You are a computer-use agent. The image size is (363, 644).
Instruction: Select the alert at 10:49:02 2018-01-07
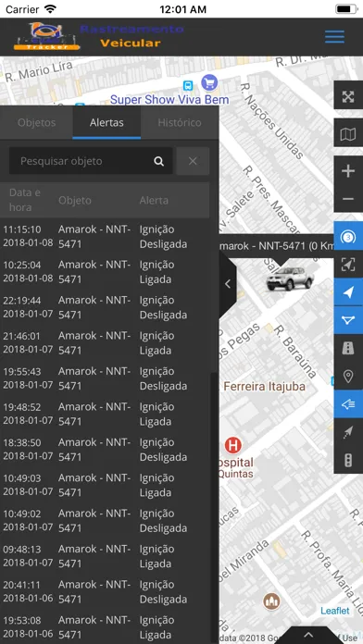coord(105,521)
